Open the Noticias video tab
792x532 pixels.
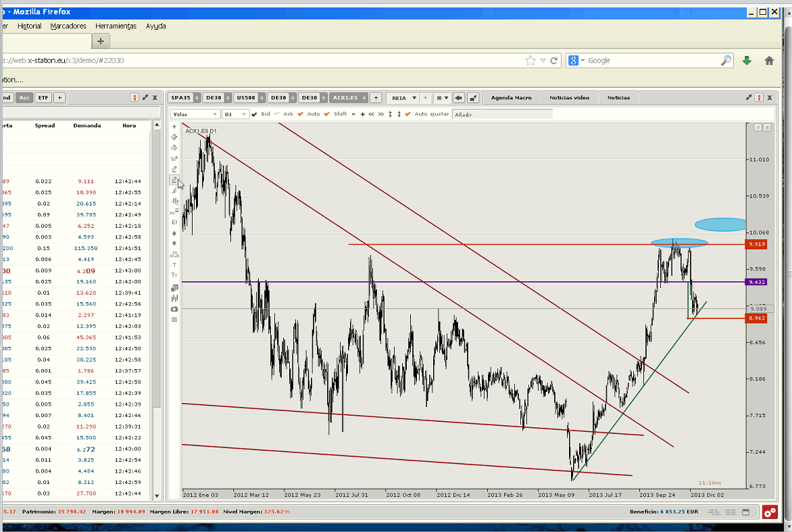569,97
